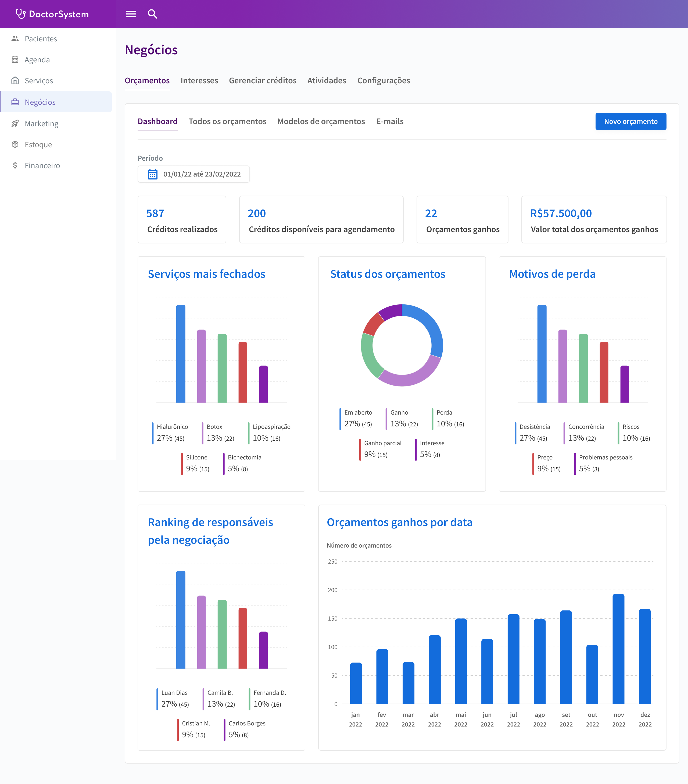Viewport: 688px width, 784px height.
Task: Click the DoctorSystem stethoscope logo
Action: [x=21, y=14]
